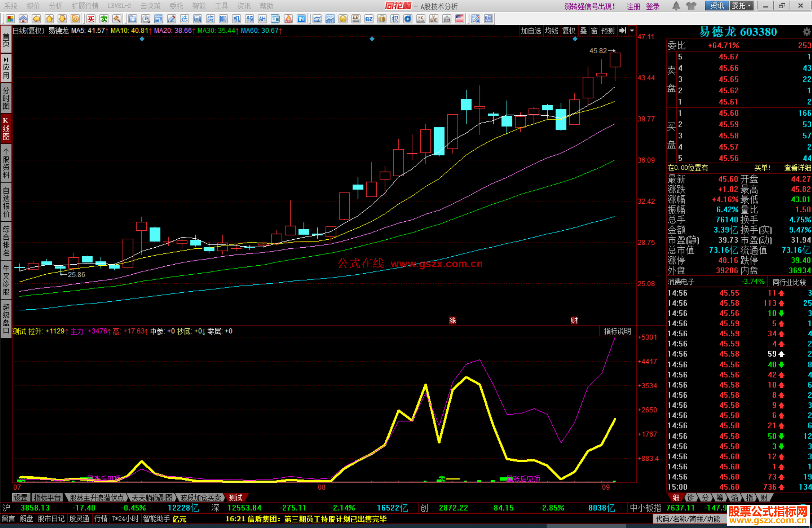Switch to 波段加仓买卖 indicator tab

click(x=200, y=498)
